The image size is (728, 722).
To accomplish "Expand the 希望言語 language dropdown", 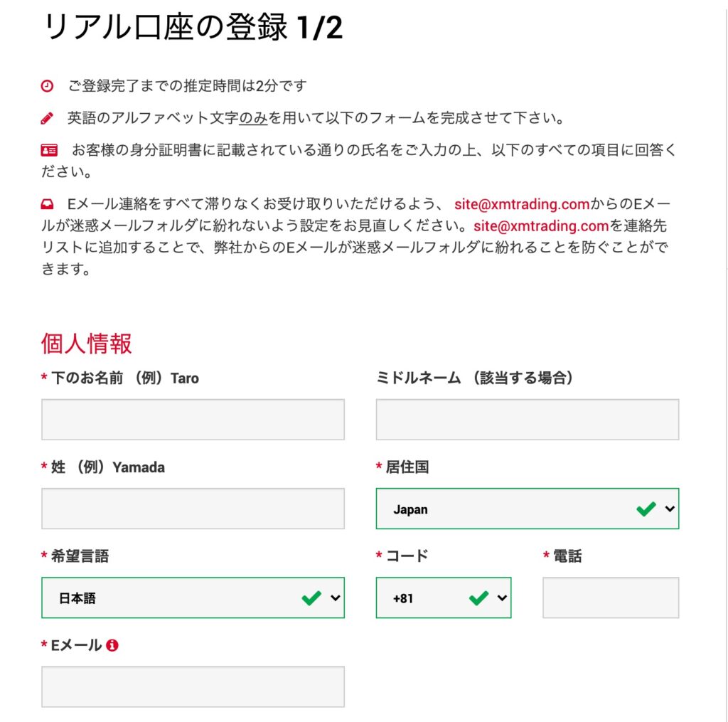I will 193,598.
